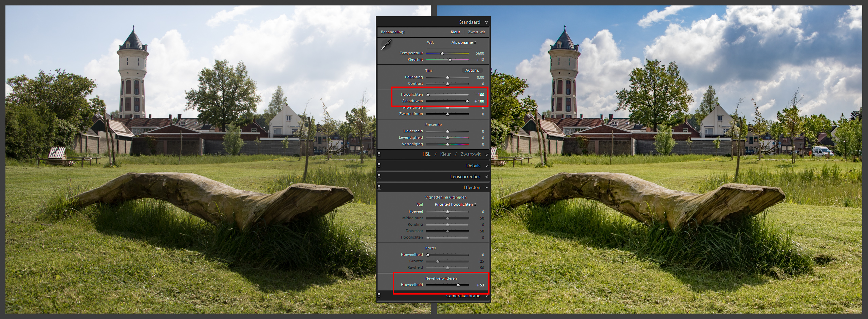Image resolution: width=868 pixels, height=319 pixels.
Task: Switch treatment to Zwart-wit
Action: point(476,32)
